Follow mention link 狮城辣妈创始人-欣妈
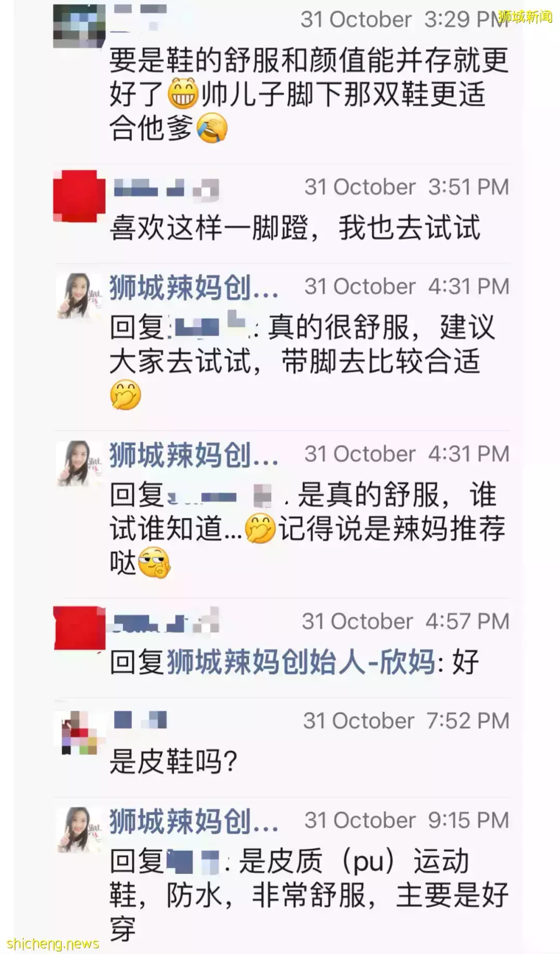 tap(301, 662)
